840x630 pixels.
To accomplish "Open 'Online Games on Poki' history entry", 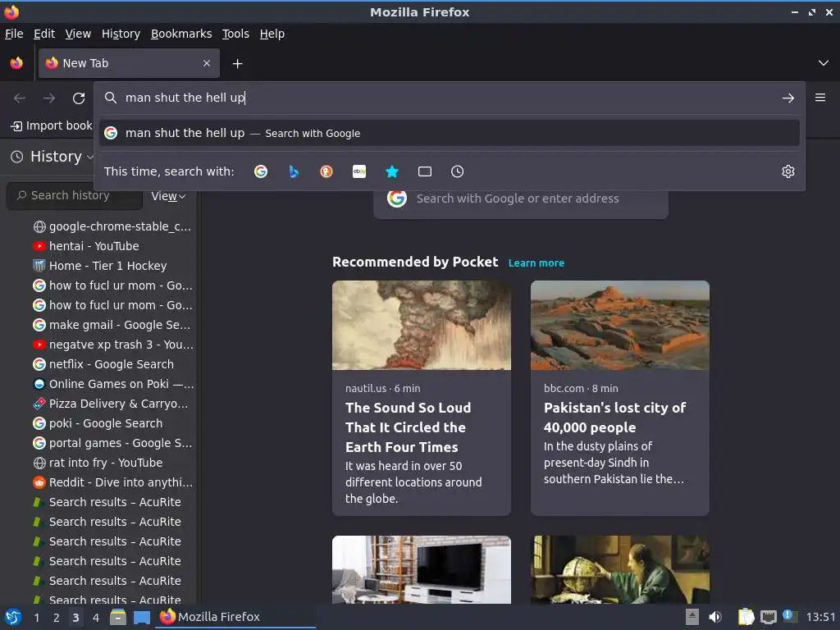I will click(112, 384).
